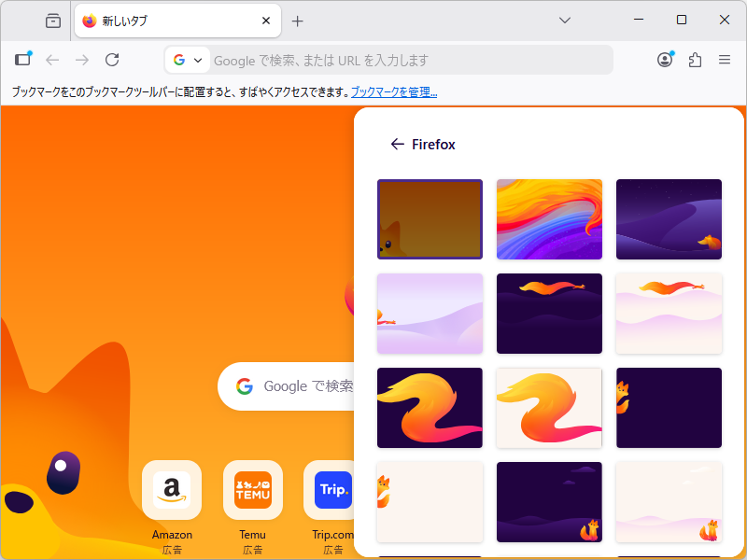747x560 pixels.
Task: Open the ブックマークを管理 link
Action: [394, 91]
